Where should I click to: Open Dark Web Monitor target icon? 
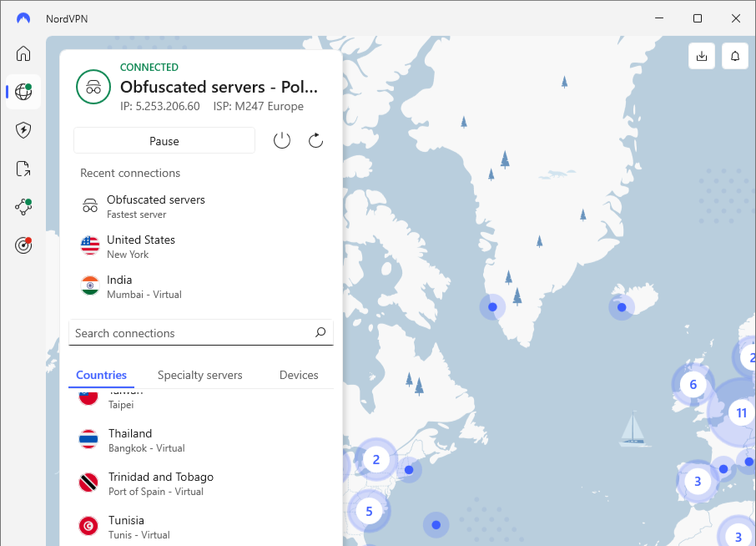coord(23,245)
